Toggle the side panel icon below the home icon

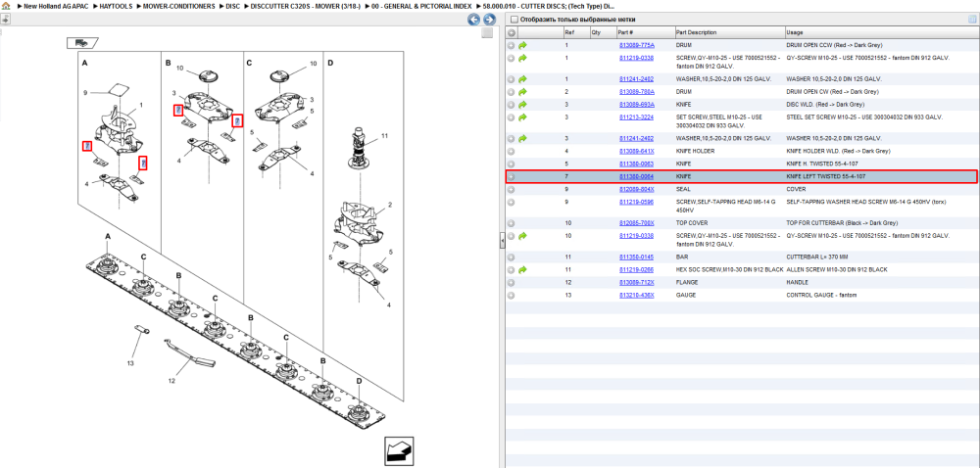click(4, 19)
